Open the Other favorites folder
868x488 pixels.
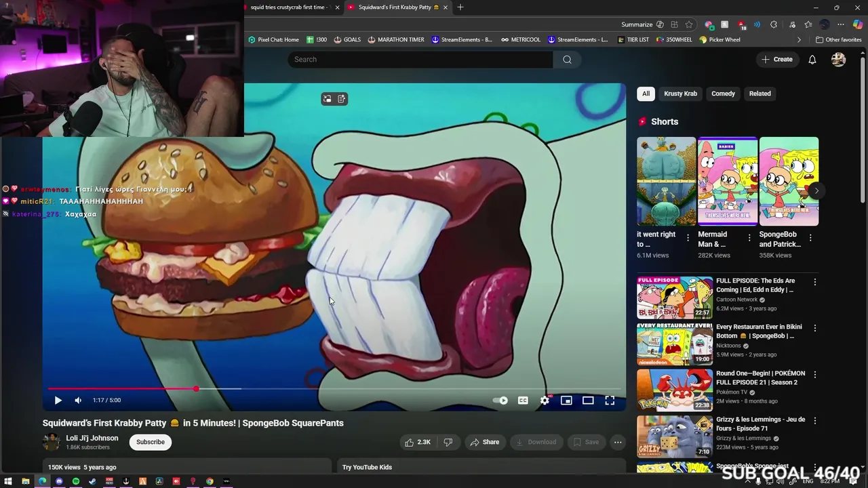[839, 39]
